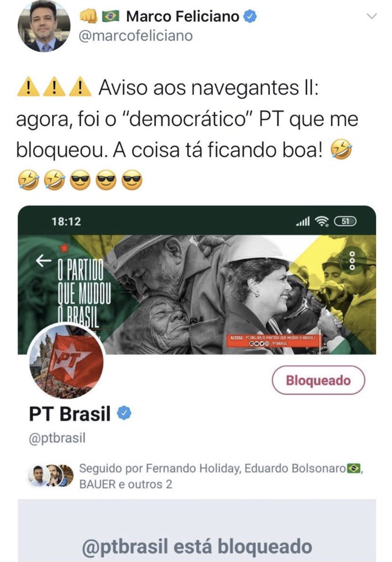Tap the cellular signal bars icon
392x562 pixels.
click(303, 221)
